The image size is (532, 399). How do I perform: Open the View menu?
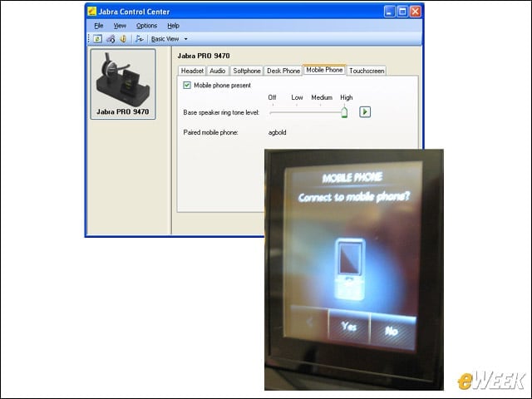tap(120, 26)
